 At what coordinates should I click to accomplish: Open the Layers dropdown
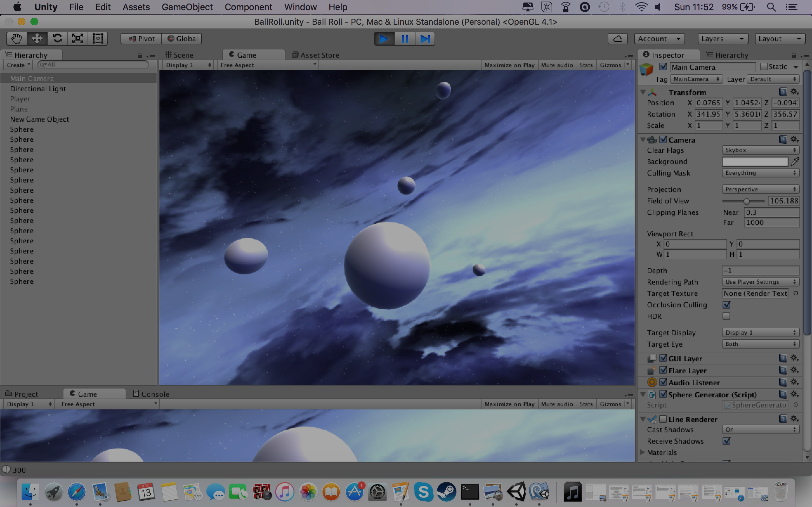click(723, 39)
